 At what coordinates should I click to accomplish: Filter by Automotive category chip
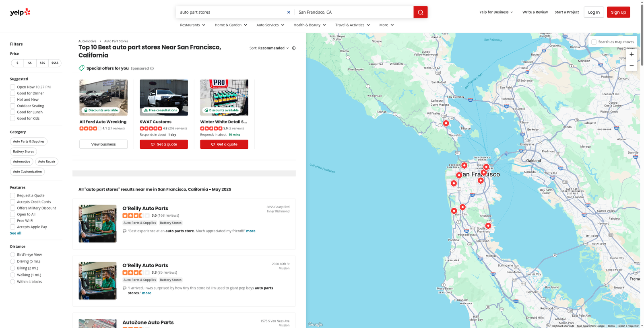point(22,162)
